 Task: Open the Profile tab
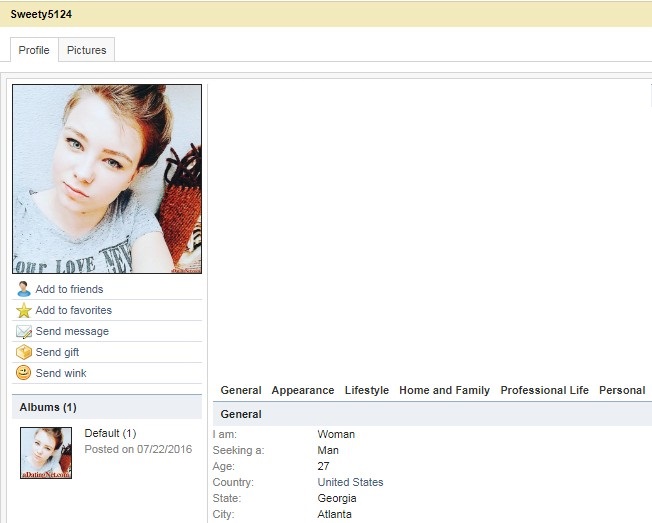pyautogui.click(x=34, y=50)
